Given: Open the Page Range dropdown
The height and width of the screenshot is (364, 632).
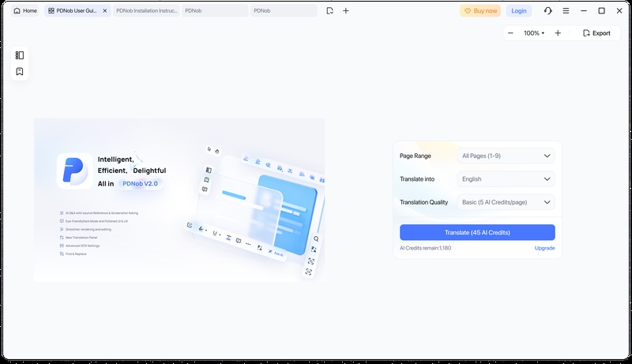Looking at the screenshot, I should [x=506, y=156].
